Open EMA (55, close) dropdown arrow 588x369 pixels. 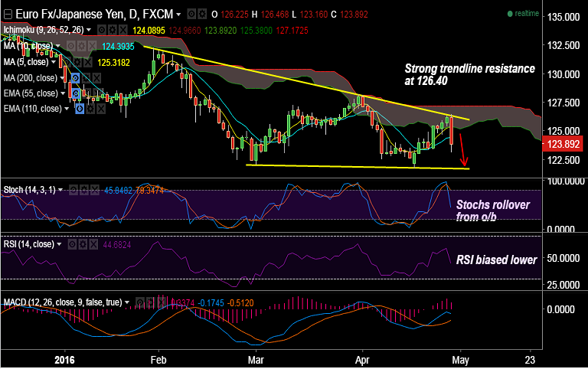pyautogui.click(x=63, y=93)
